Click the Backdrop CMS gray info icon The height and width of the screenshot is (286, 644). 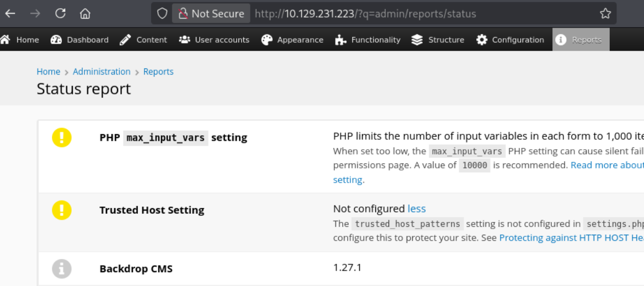click(62, 269)
